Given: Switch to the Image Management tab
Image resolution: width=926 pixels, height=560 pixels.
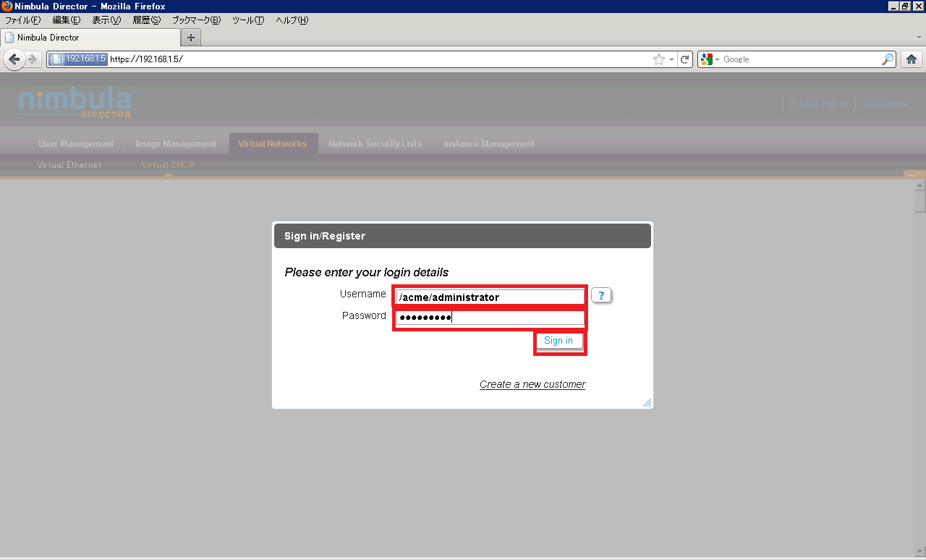Looking at the screenshot, I should [x=176, y=144].
